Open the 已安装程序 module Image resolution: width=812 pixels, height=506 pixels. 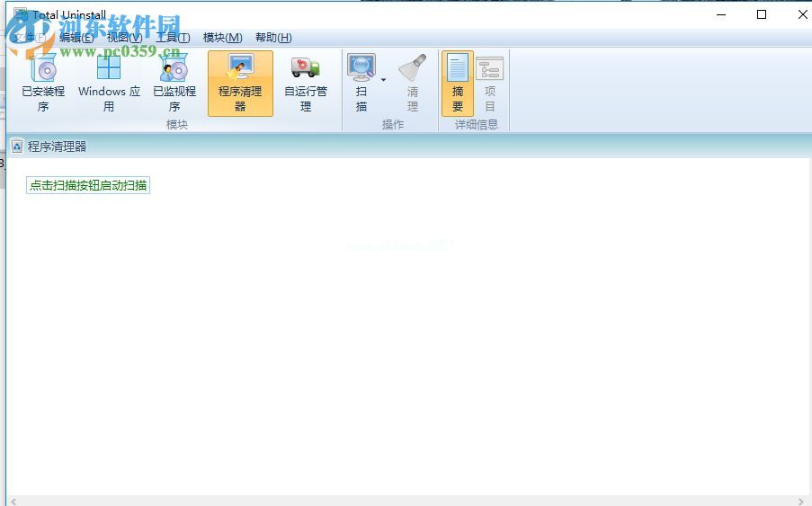(x=43, y=84)
